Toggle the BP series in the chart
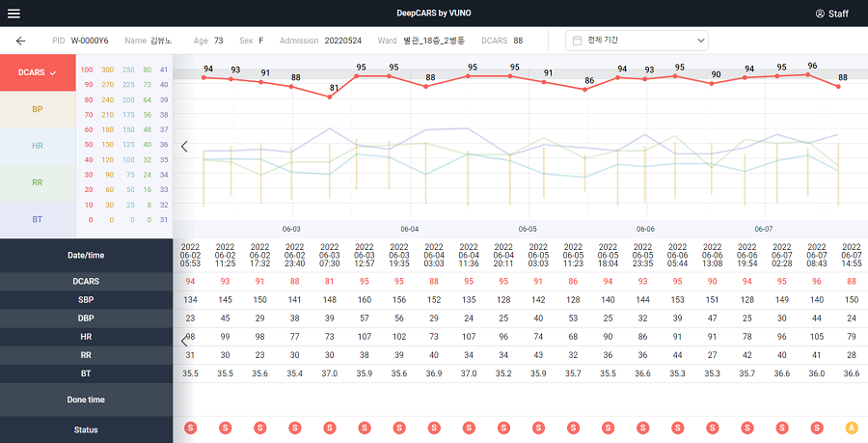868x443 pixels. click(38, 109)
